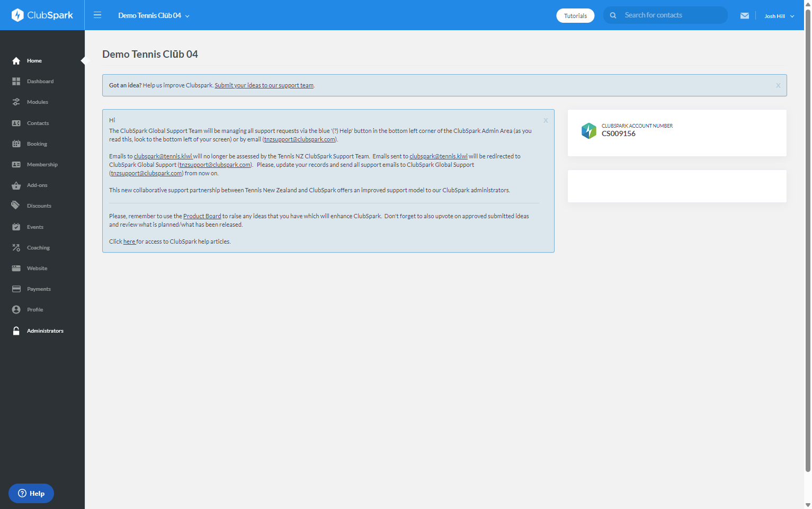This screenshot has width=812, height=509.
Task: Close the 'Hi' support message panel
Action: [x=546, y=120]
